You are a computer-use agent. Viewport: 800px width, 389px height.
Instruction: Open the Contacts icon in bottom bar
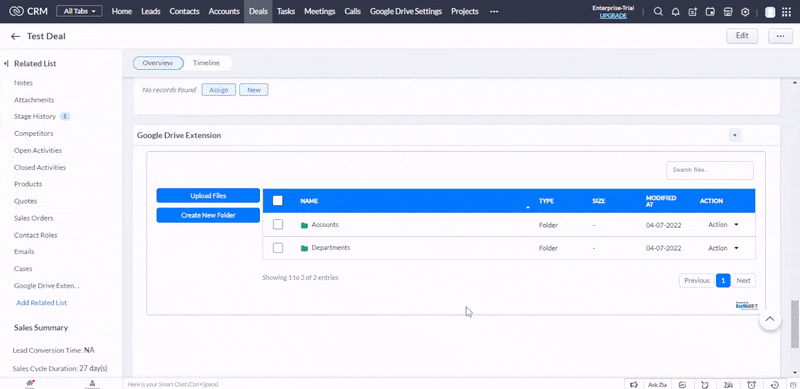pos(92,384)
